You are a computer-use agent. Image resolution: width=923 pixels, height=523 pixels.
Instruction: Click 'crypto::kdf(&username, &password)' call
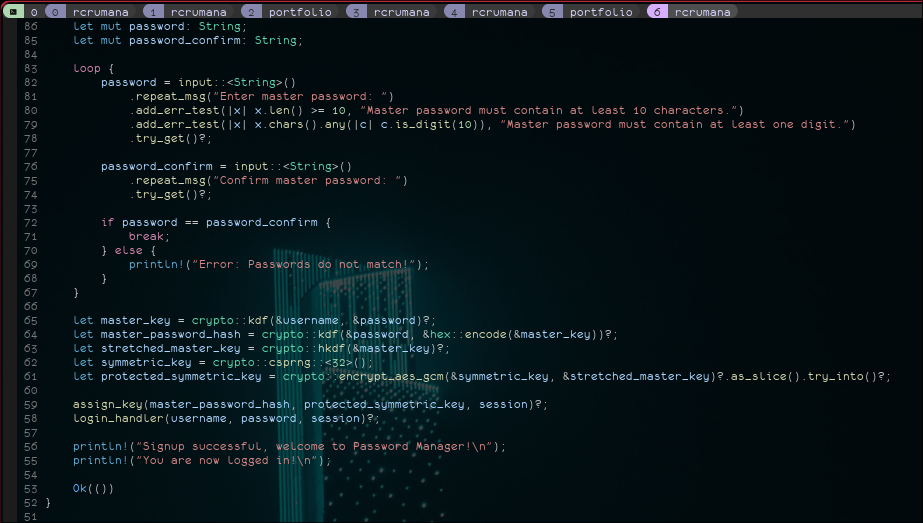coord(308,320)
